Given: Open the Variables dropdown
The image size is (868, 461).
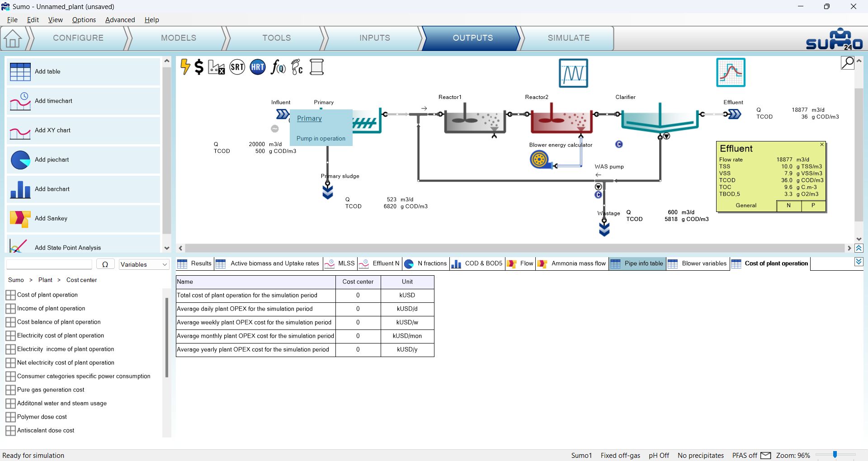Looking at the screenshot, I should coord(144,264).
